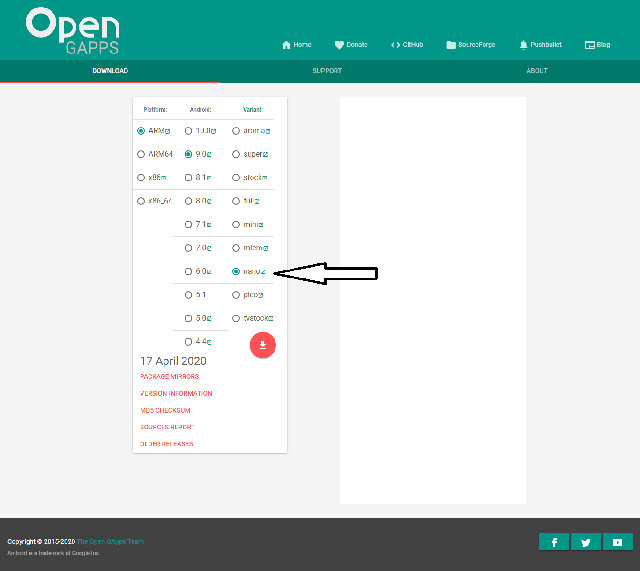Open the info link icon beside stock
Image resolution: width=640 pixels, height=571 pixels.
[265, 178]
